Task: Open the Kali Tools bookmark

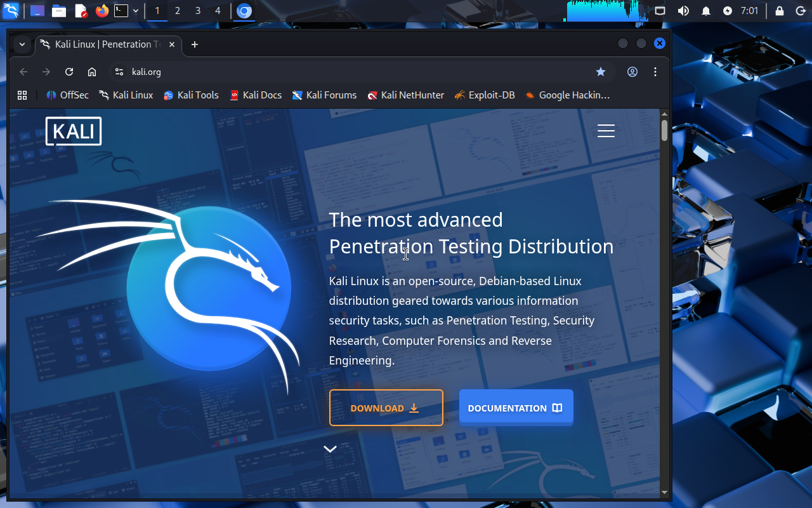Action: tap(191, 95)
